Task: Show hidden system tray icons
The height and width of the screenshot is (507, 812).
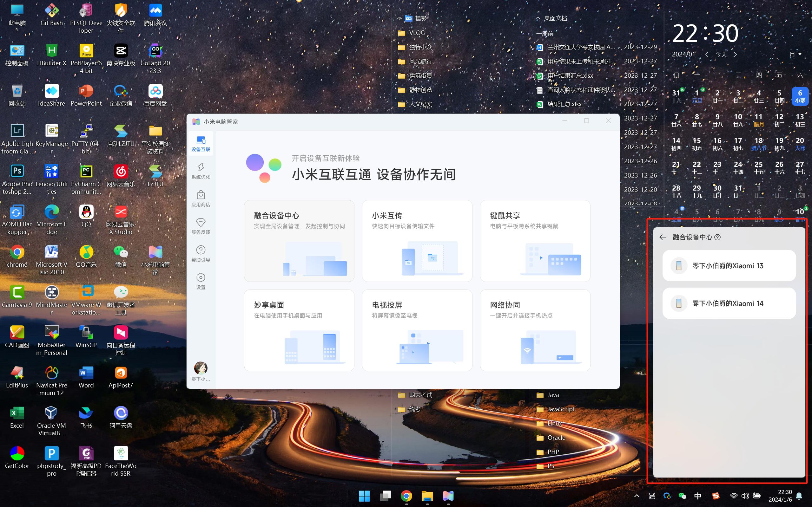Action: [637, 496]
